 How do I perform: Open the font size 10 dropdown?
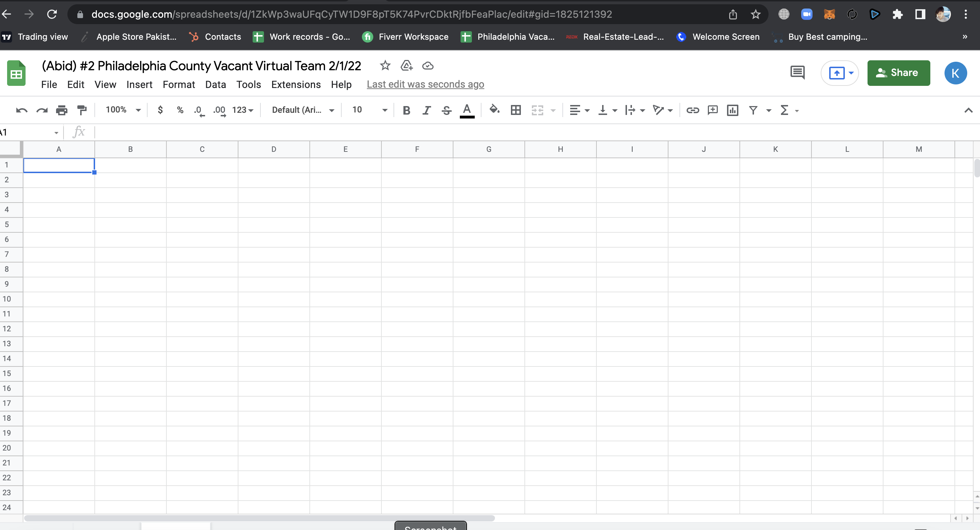pyautogui.click(x=369, y=110)
